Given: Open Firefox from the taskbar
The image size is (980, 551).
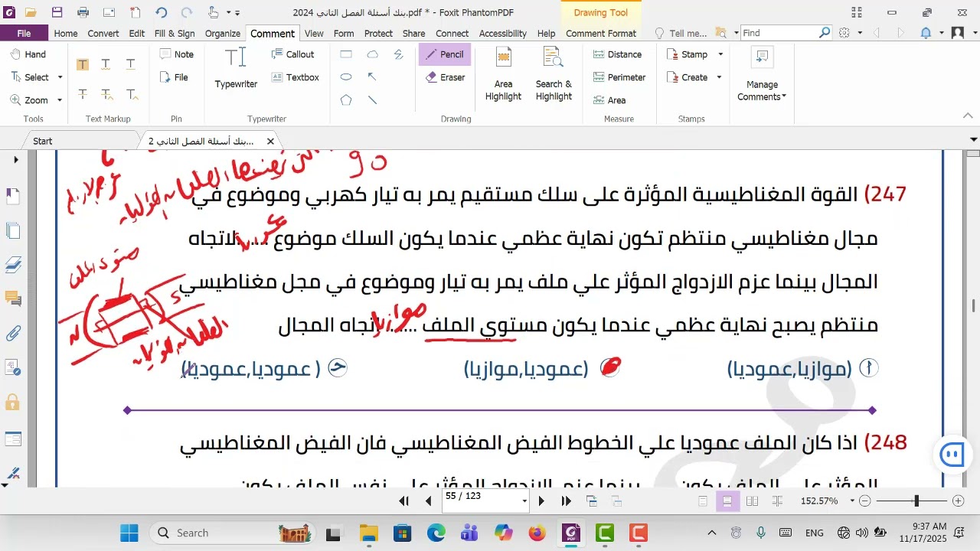Looking at the screenshot, I should (537, 533).
